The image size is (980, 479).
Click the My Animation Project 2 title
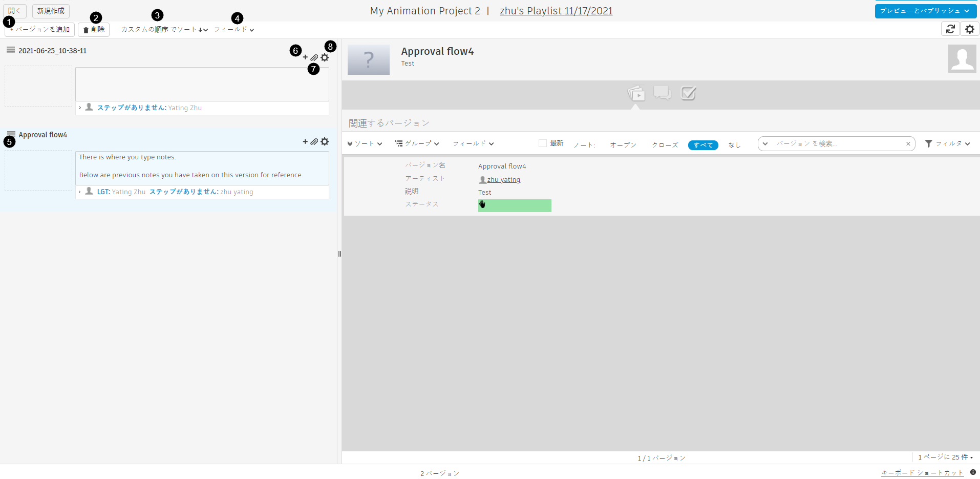click(x=425, y=11)
